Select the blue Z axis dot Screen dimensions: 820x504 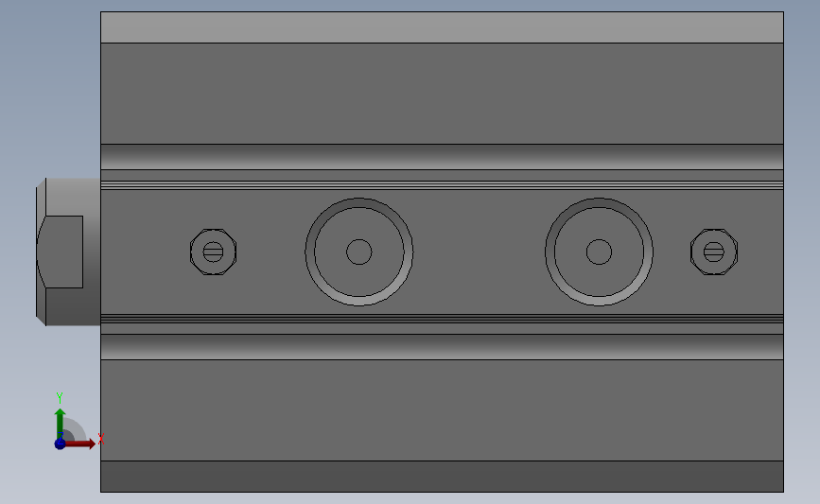coord(60,443)
